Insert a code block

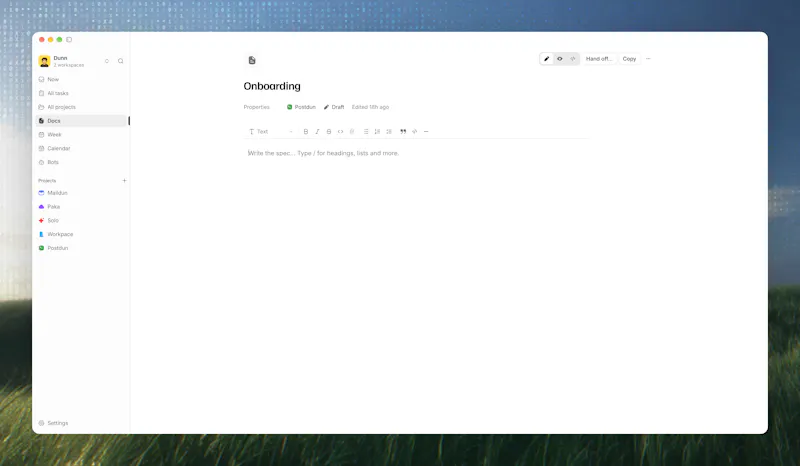pyautogui.click(x=414, y=132)
